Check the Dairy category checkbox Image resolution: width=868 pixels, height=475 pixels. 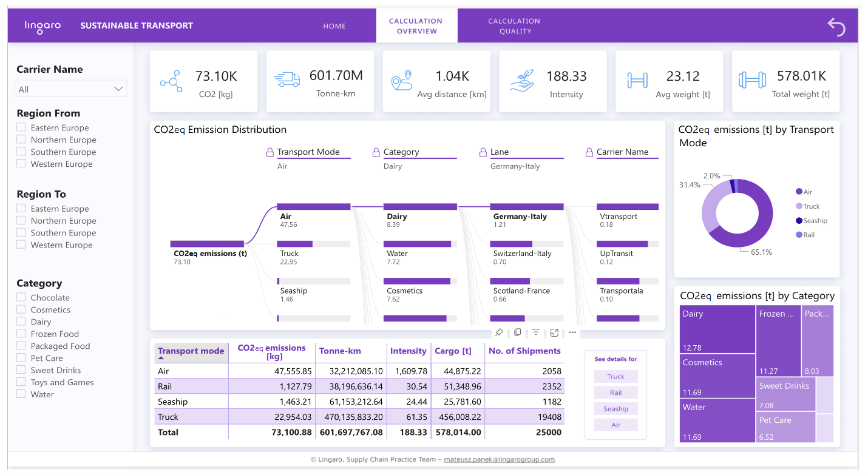[21, 322]
